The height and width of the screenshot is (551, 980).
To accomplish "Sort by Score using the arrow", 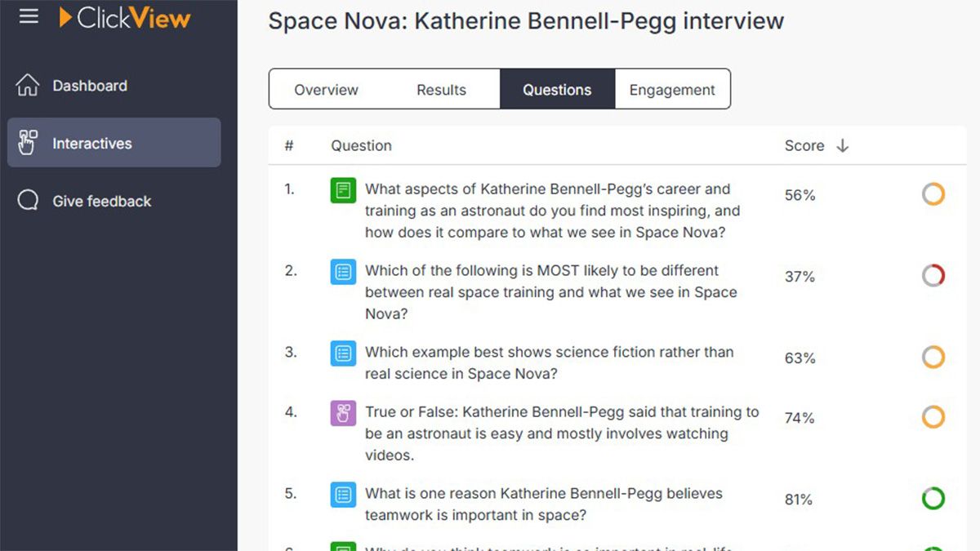I will (843, 145).
